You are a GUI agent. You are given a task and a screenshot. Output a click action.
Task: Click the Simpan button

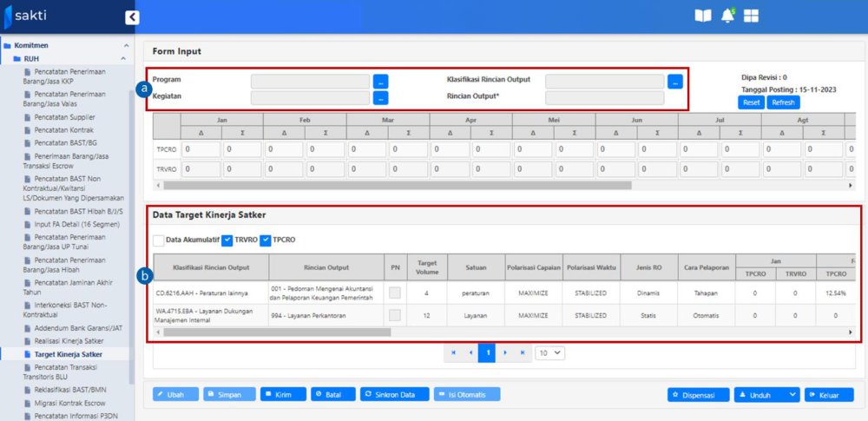[x=223, y=395]
